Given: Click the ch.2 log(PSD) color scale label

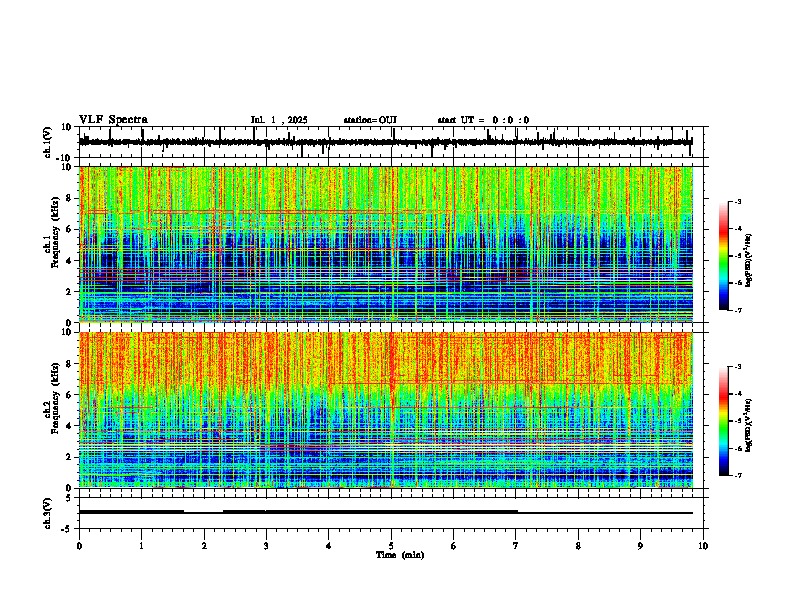Looking at the screenshot, I should 749,424.
